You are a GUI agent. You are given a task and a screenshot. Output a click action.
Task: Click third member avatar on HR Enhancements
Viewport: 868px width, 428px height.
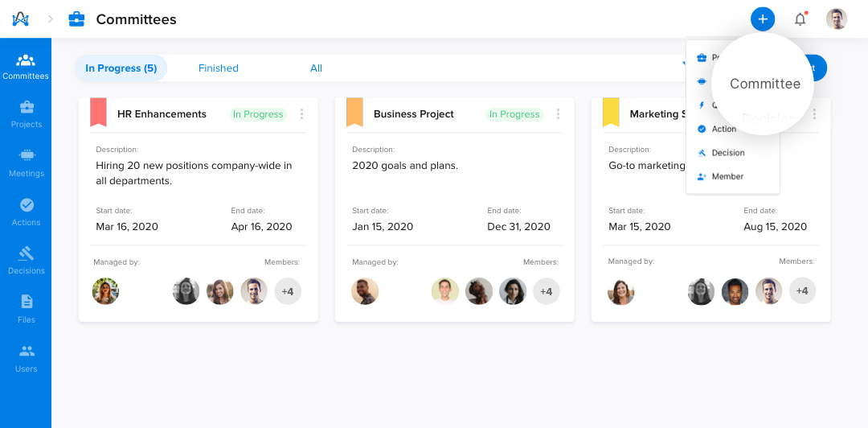pyautogui.click(x=254, y=291)
